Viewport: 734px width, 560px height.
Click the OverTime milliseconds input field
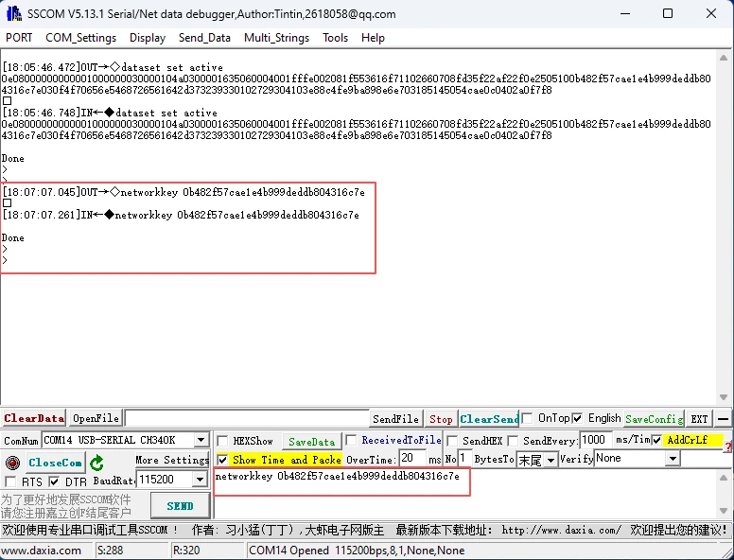(411, 459)
